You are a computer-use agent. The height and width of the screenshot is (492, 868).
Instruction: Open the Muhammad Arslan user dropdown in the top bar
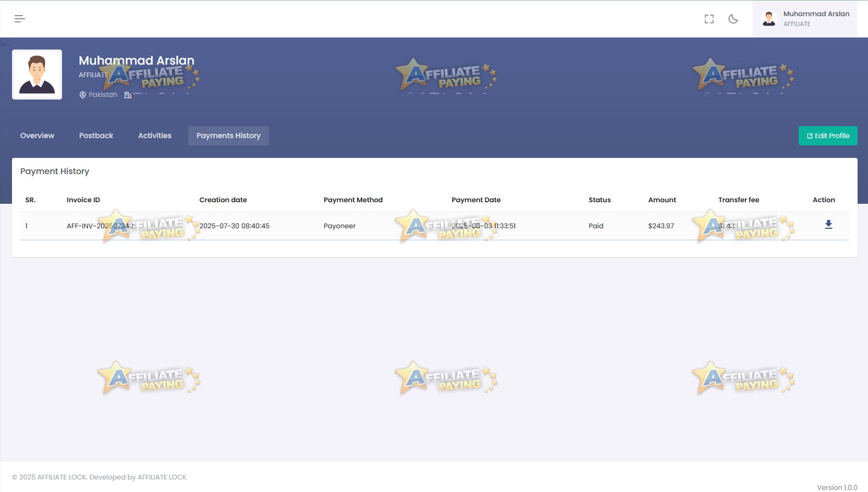[804, 19]
